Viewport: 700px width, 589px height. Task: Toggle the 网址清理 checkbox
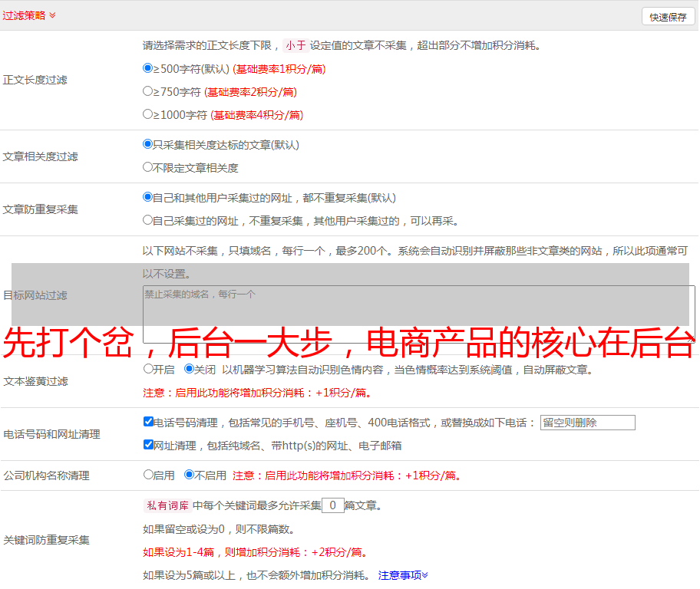(x=148, y=445)
